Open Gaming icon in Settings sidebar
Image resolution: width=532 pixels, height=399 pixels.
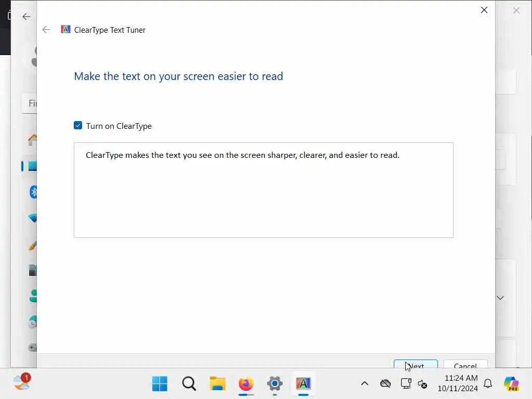click(33, 348)
